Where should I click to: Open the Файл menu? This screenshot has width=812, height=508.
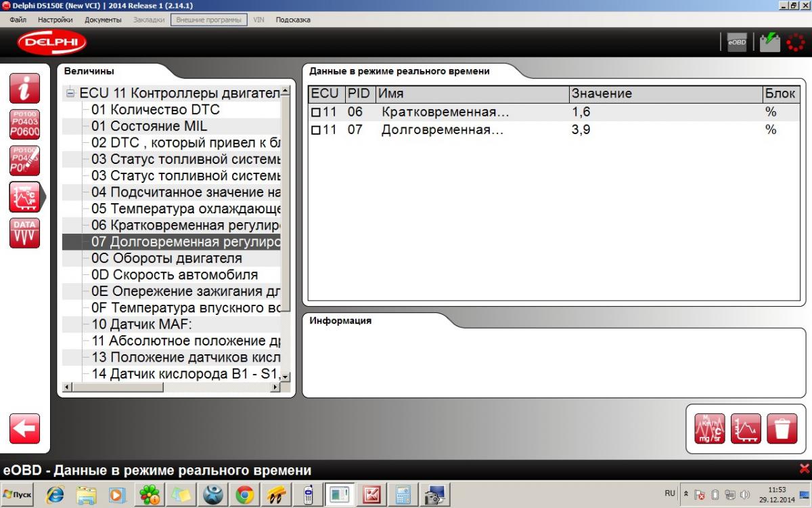click(18, 20)
